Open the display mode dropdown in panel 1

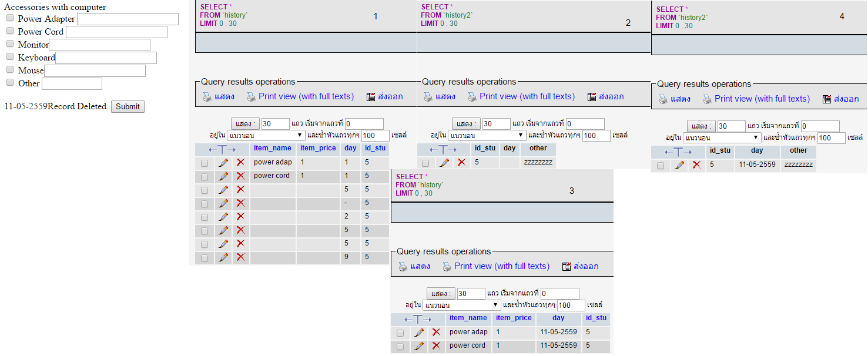266,135
